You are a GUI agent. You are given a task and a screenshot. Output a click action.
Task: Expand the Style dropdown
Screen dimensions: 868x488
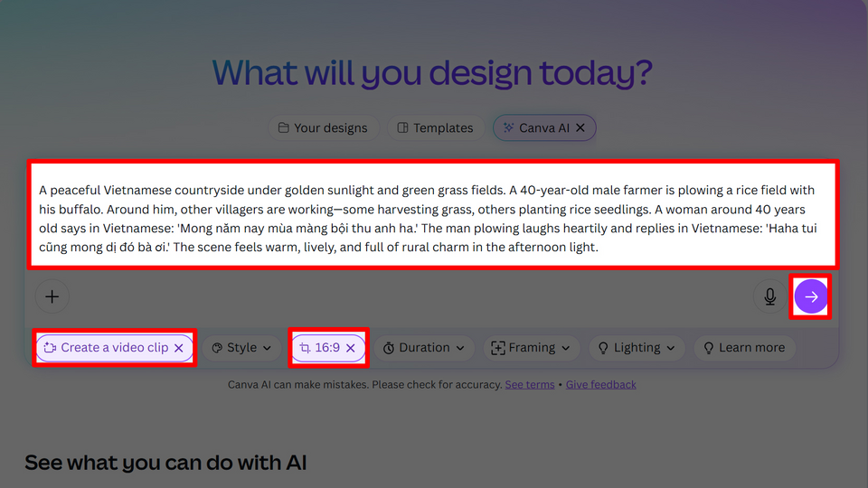click(241, 348)
